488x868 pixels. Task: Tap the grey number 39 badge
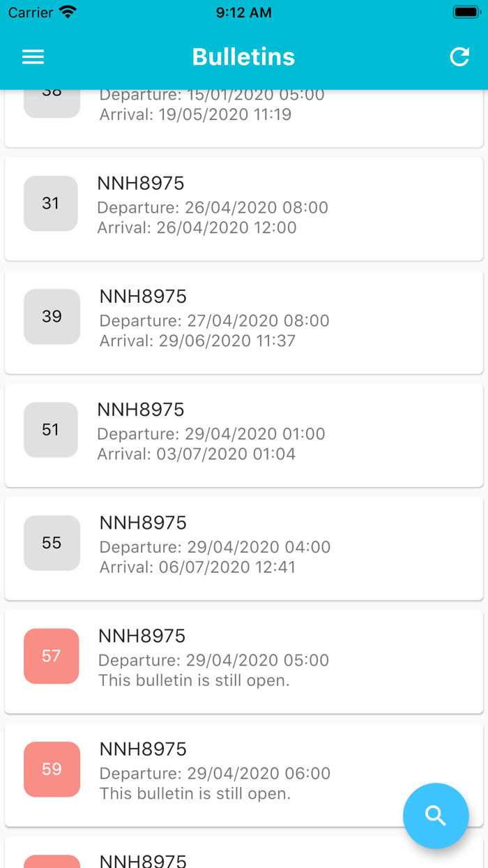(52, 317)
